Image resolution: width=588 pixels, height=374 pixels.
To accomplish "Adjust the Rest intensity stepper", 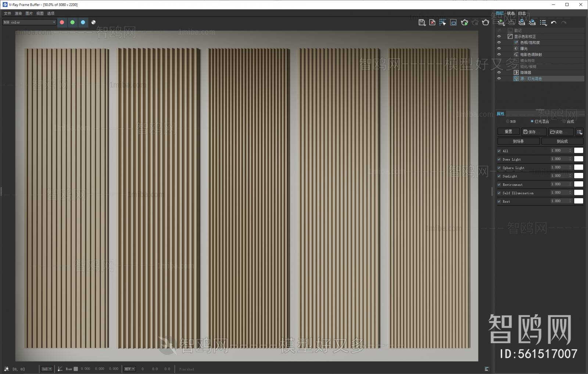I will (x=570, y=201).
